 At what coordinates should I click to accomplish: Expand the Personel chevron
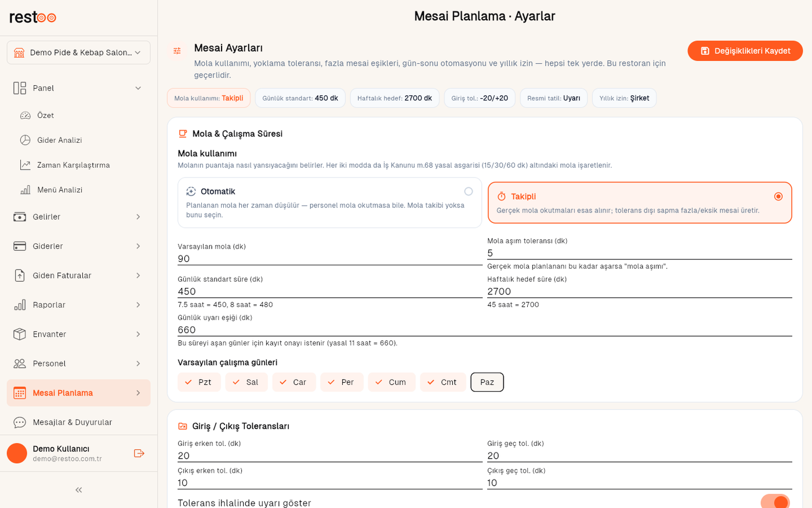pyautogui.click(x=138, y=363)
